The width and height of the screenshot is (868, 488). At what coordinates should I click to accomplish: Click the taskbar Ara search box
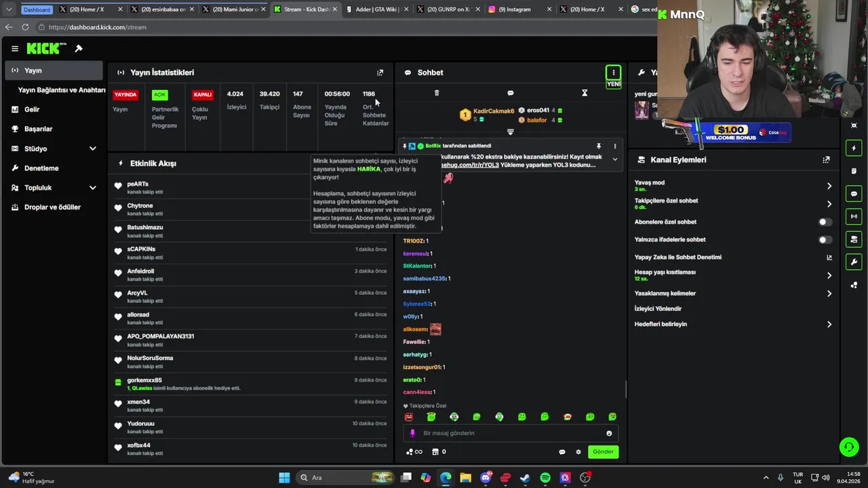(346, 478)
